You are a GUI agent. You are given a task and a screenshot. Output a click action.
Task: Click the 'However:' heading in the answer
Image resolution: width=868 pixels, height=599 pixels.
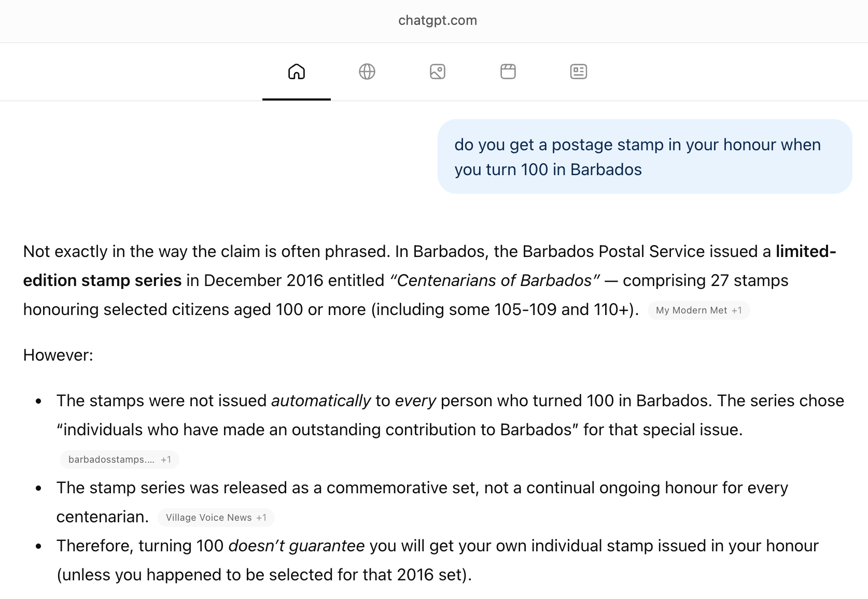pos(57,355)
